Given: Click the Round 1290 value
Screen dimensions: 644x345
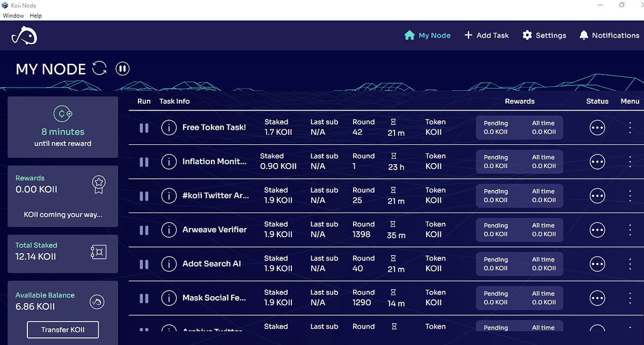Looking at the screenshot, I should 362,303.
